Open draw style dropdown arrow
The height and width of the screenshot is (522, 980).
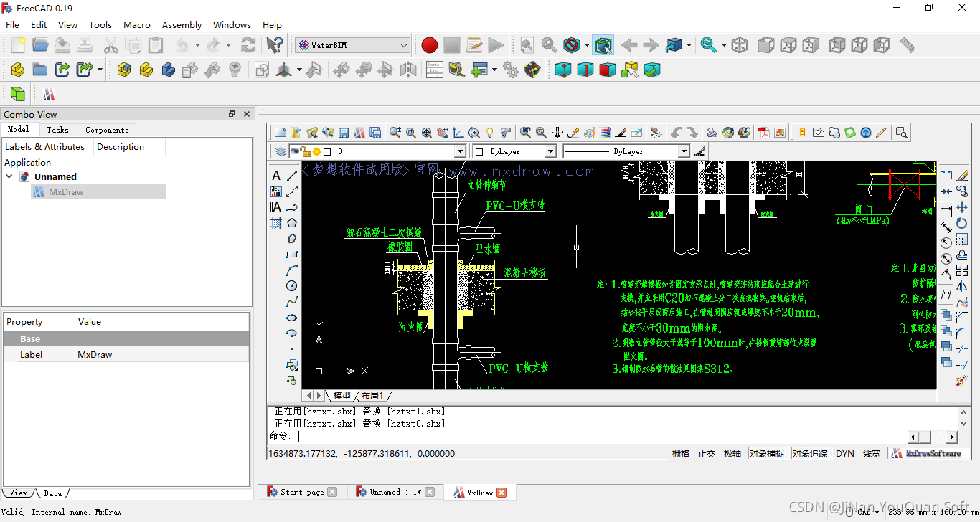pyautogui.click(x=587, y=45)
